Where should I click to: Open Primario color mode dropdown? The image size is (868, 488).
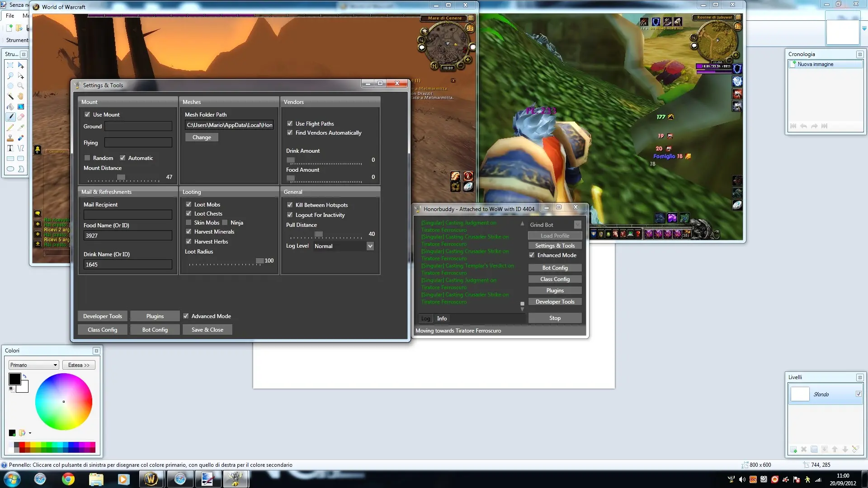34,365
